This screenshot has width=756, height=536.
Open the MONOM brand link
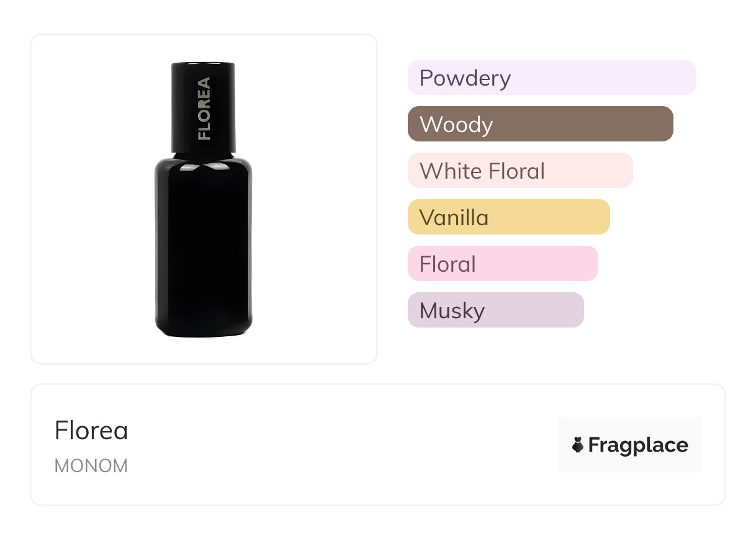coord(91,466)
